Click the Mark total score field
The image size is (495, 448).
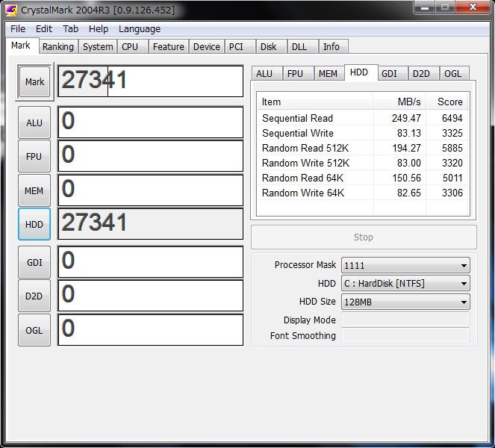150,81
